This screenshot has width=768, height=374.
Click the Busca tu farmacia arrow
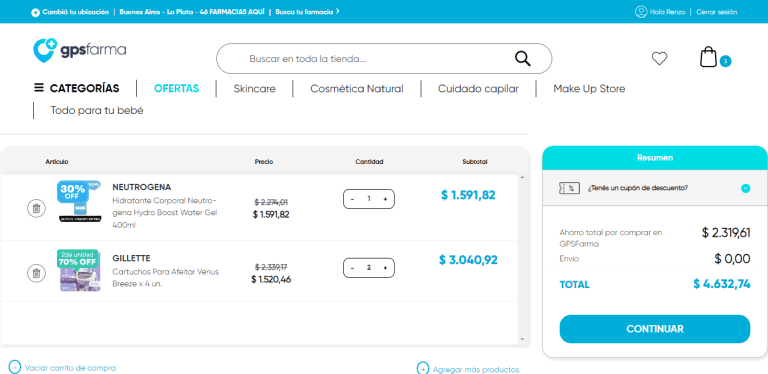click(337, 11)
